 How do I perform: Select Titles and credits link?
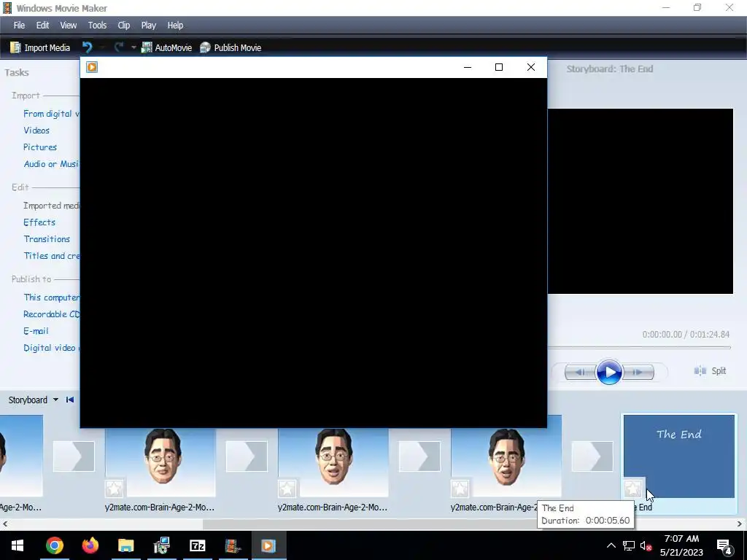click(52, 256)
